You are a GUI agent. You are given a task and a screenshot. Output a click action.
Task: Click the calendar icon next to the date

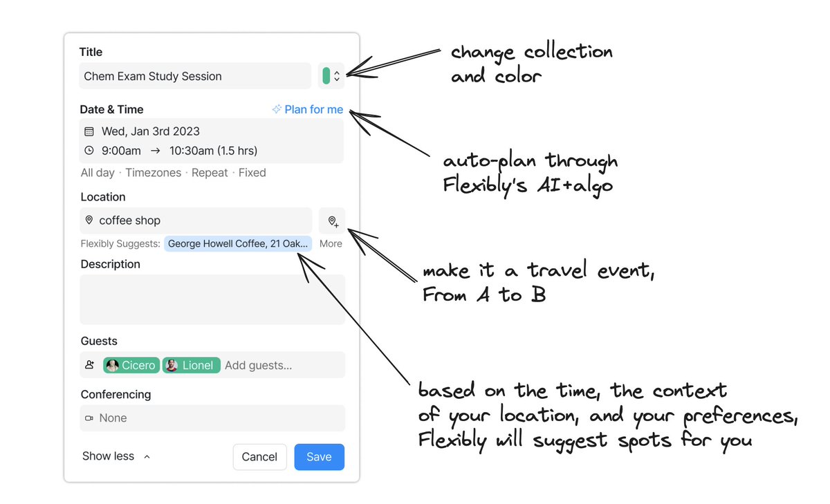click(89, 131)
